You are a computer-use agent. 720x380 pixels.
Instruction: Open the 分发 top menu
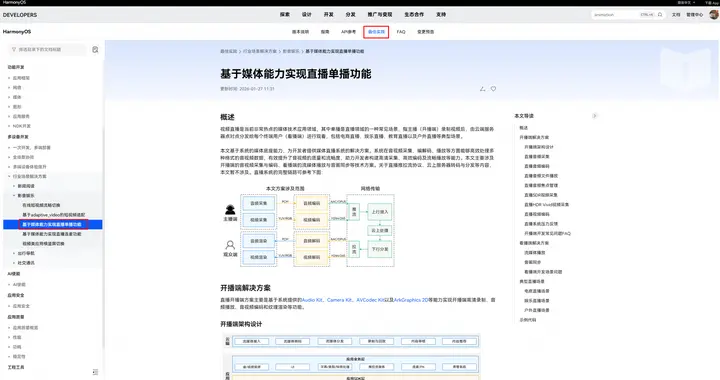[351, 15]
